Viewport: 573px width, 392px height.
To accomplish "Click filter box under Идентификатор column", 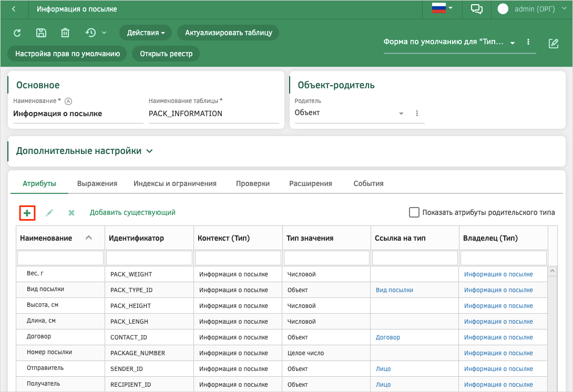I will coord(149,258).
